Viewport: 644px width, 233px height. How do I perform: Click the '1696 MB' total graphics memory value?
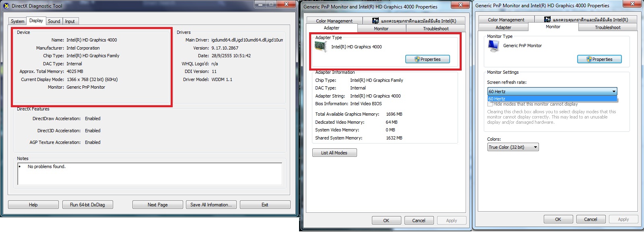tap(394, 114)
